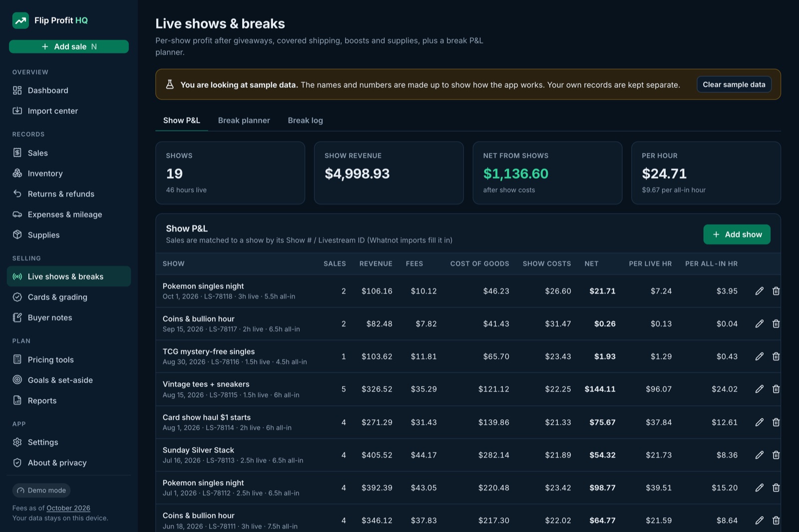Click the Flip Profit HQ logo icon
This screenshot has width=799, height=532.
click(x=20, y=20)
